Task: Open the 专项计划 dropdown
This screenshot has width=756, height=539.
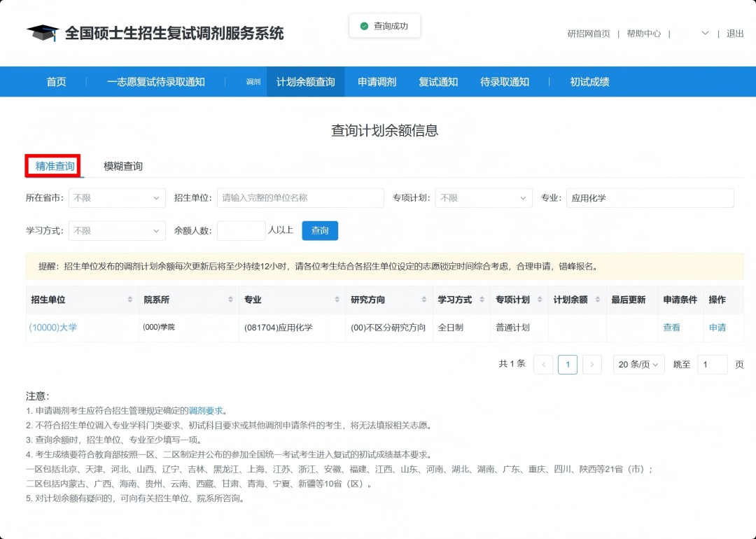Action: tap(483, 198)
